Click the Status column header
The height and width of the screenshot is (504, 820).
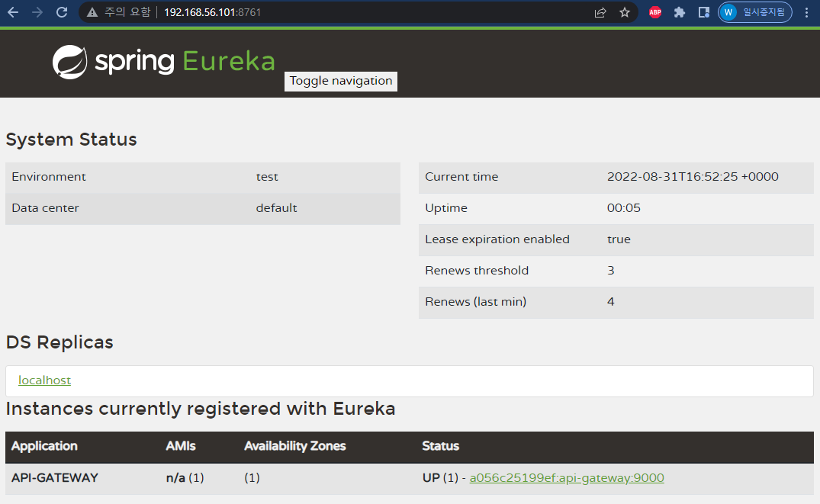(441, 446)
